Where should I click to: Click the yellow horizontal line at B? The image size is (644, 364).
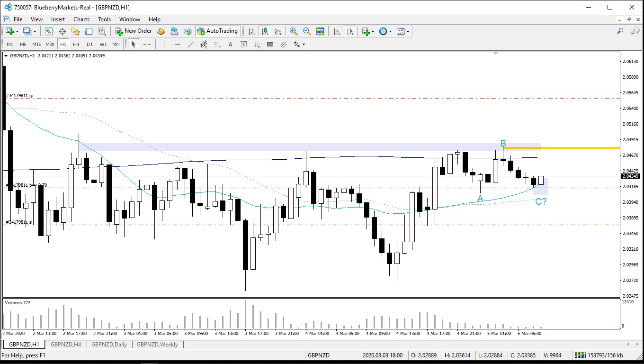point(561,148)
